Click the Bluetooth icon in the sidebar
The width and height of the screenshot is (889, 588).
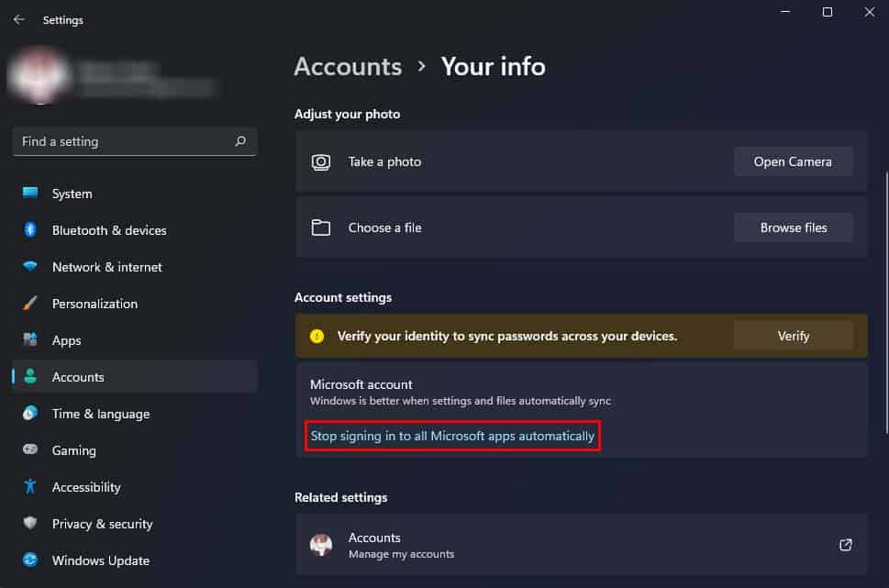coord(30,229)
